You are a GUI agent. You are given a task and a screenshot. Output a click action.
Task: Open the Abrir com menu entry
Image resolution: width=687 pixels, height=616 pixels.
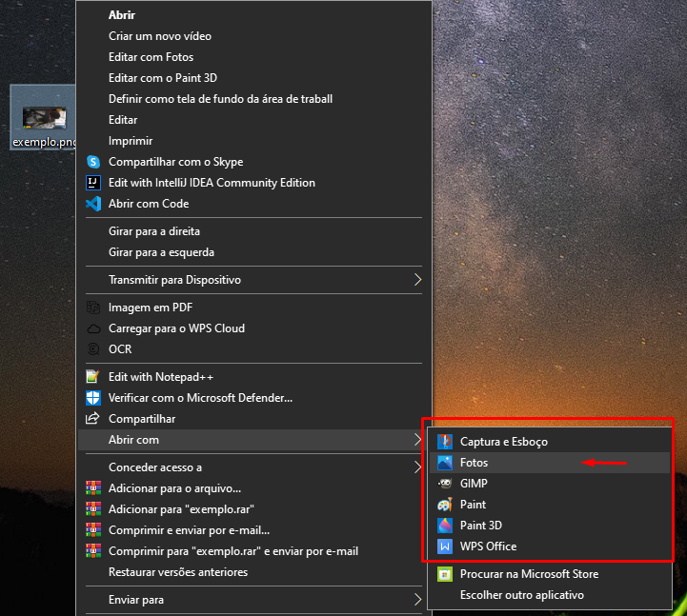point(254,440)
